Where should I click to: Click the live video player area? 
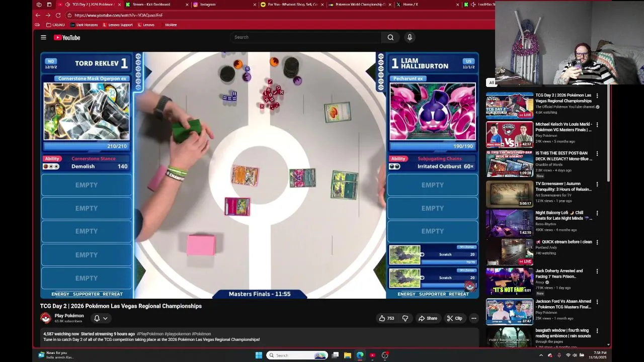(260, 175)
